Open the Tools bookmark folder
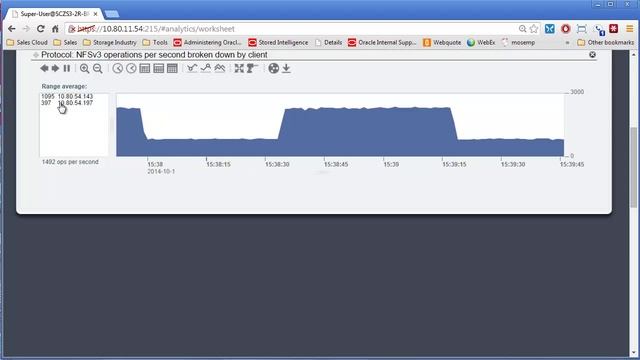The image size is (640, 360). [x=155, y=42]
